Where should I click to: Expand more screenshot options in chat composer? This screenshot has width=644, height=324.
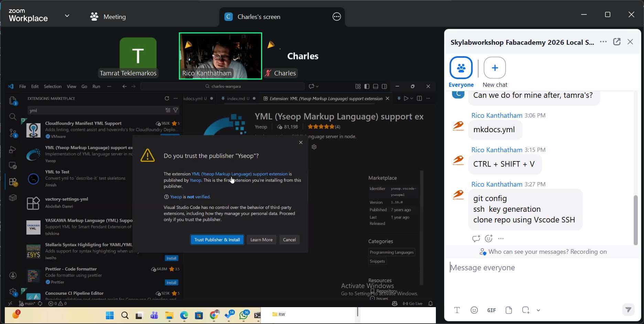(x=538, y=310)
